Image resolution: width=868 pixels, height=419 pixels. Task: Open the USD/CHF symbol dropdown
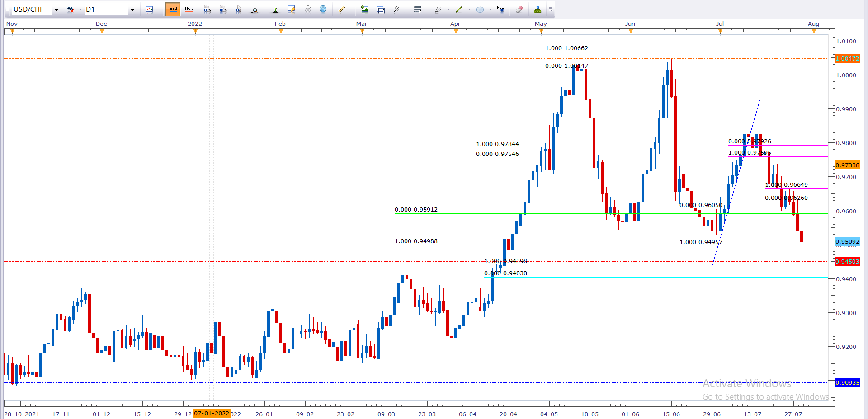point(56,9)
